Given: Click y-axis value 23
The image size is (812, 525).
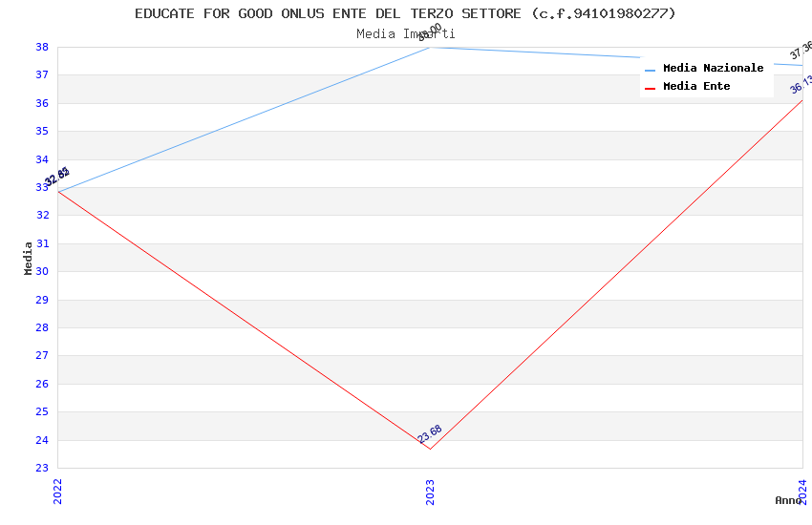Looking at the screenshot, I should point(42,468).
